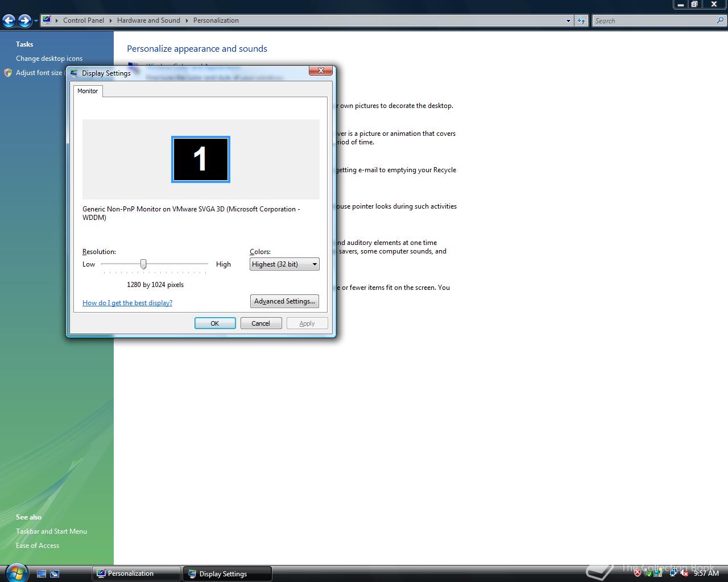The width and height of the screenshot is (728, 582).
Task: Click the red security shield tray icon
Action: [638, 572]
